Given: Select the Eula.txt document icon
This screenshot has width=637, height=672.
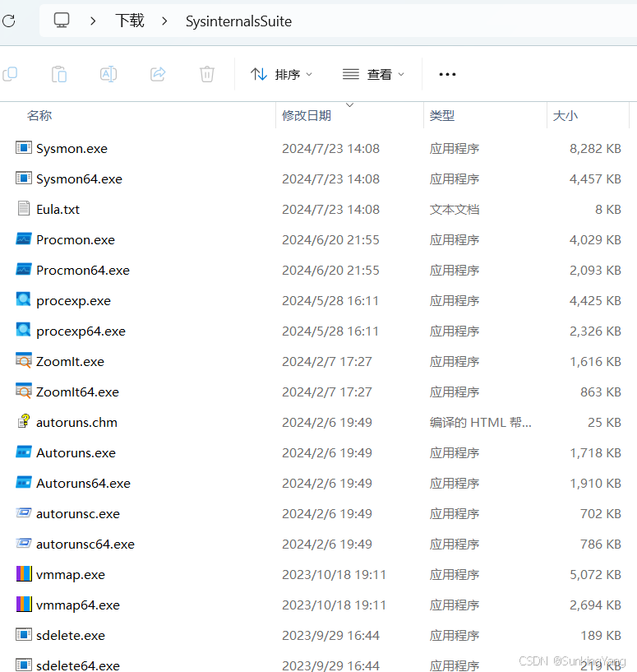Looking at the screenshot, I should (24, 209).
